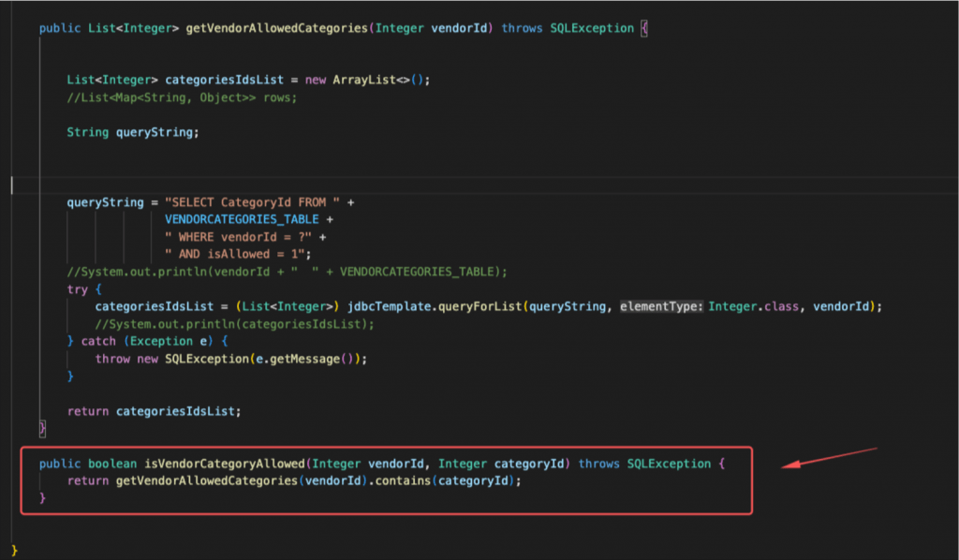Click the commented println(vendorId + VENDORCATEGORIES_TABLE) line
The width and height of the screenshot is (959, 560).
coord(287,272)
